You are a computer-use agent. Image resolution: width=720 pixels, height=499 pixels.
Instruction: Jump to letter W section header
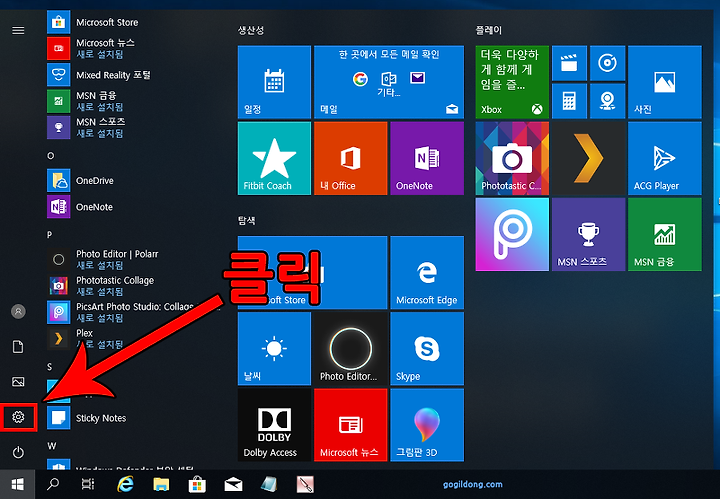(x=51, y=446)
